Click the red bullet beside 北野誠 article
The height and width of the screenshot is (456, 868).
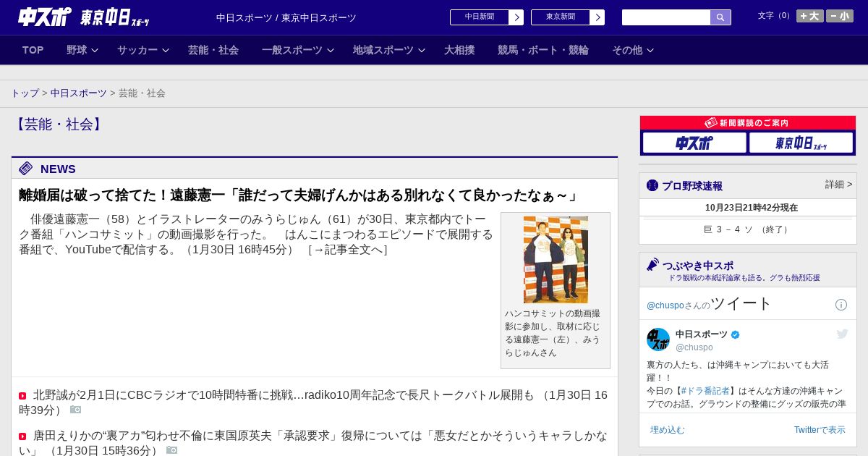(22, 396)
